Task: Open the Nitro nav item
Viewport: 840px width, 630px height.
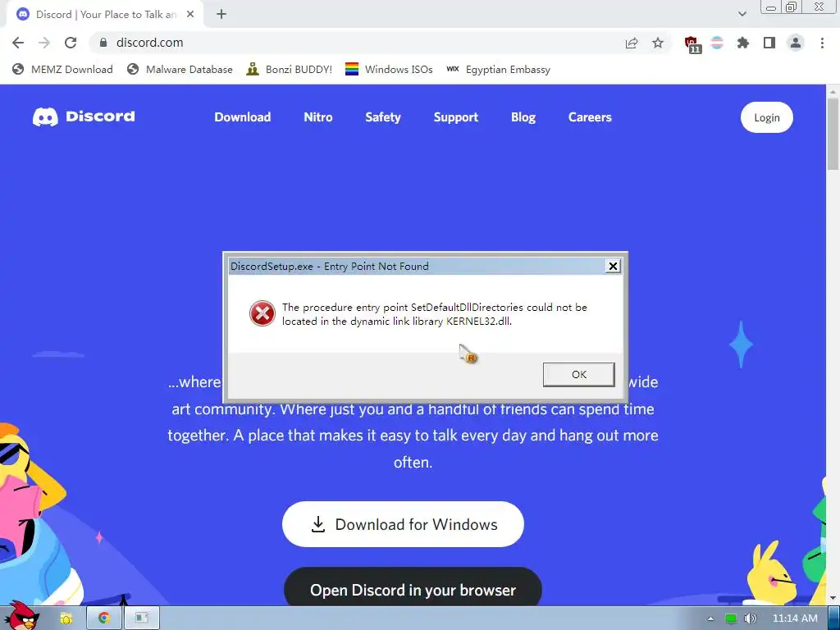Action: click(318, 117)
